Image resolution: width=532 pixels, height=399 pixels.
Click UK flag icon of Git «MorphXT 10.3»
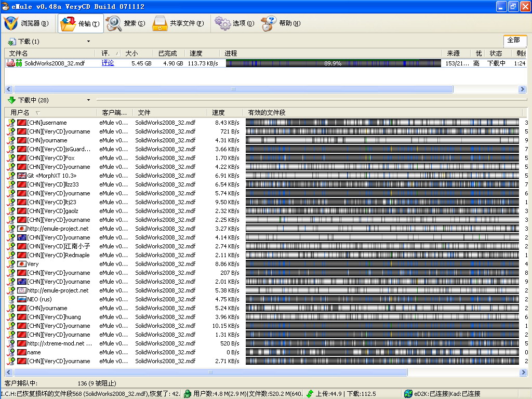[22, 176]
